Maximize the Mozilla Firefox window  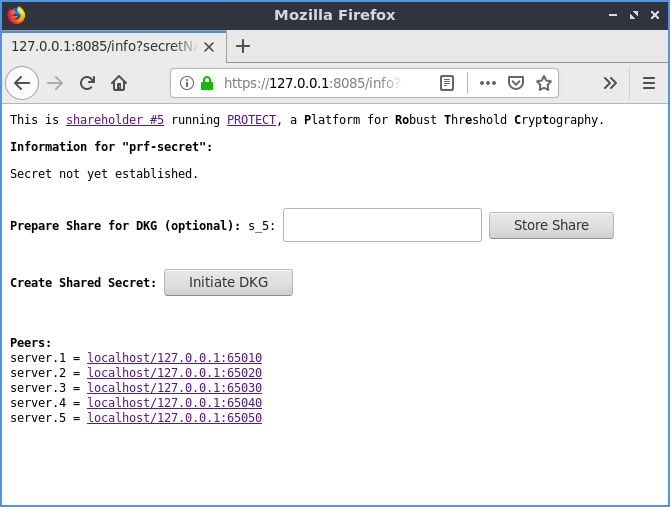[x=634, y=15]
